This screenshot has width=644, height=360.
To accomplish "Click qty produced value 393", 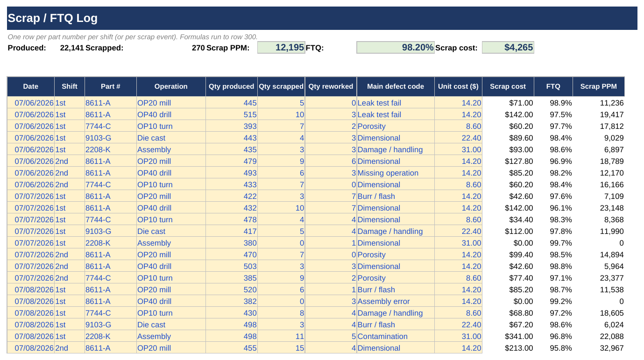I will (x=232, y=126).
